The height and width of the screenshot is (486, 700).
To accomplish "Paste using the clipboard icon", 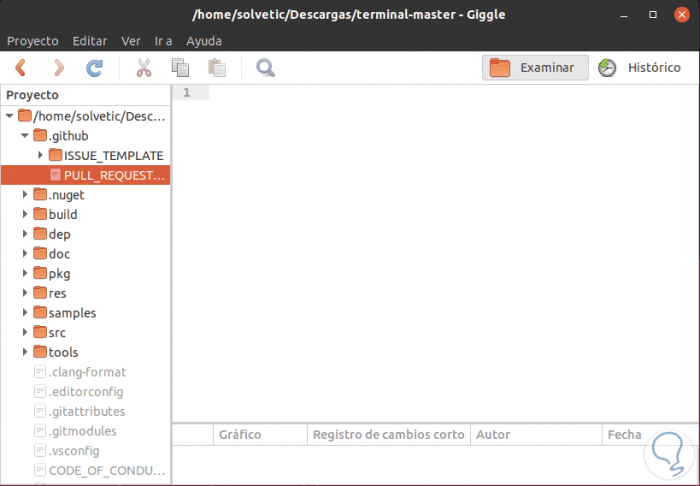I will tap(217, 68).
